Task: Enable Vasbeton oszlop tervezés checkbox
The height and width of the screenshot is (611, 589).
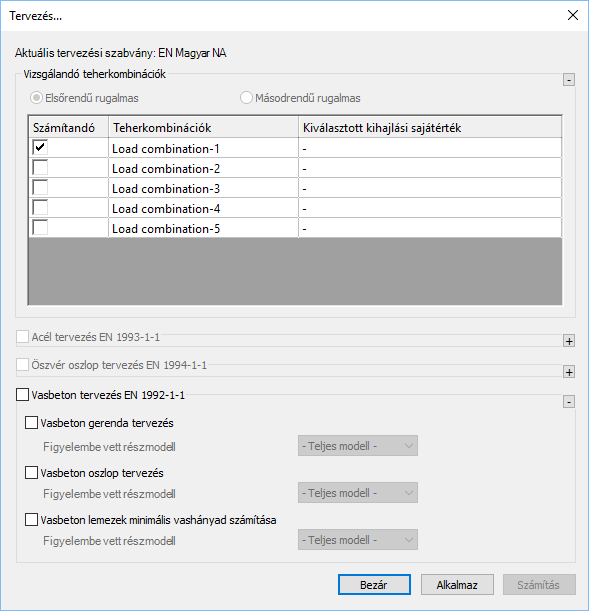Action: (32, 473)
